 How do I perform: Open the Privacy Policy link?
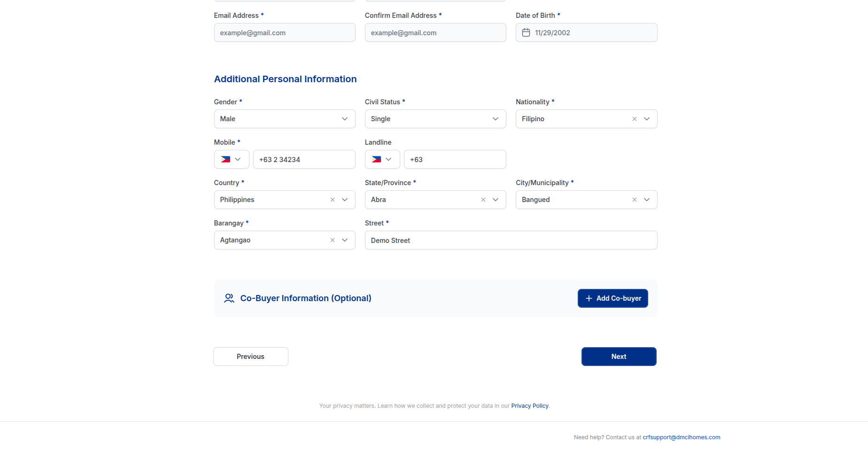530,406
